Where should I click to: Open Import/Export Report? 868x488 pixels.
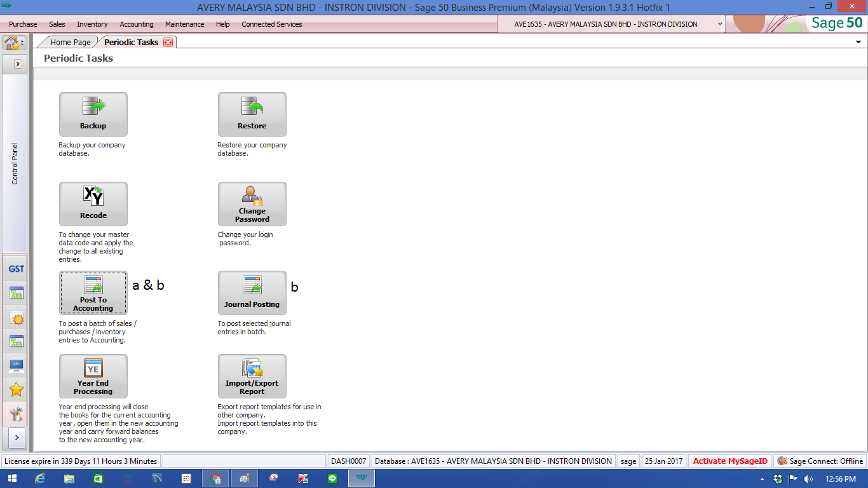[252, 376]
